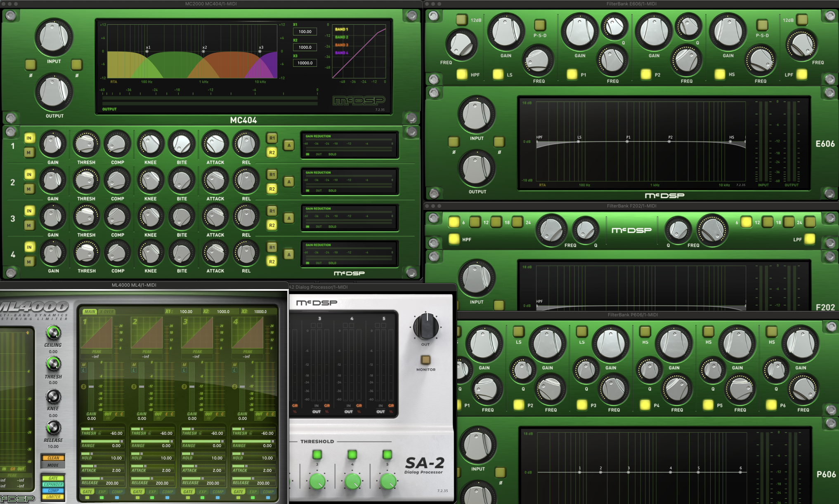This screenshot has height=504, width=839.
Task: Toggle MC404 band 3 R2 button
Action: click(x=272, y=225)
